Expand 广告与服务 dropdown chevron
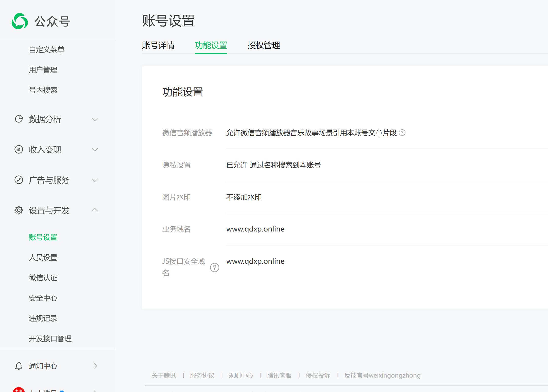Image resolution: width=548 pixels, height=392 pixels. point(95,180)
